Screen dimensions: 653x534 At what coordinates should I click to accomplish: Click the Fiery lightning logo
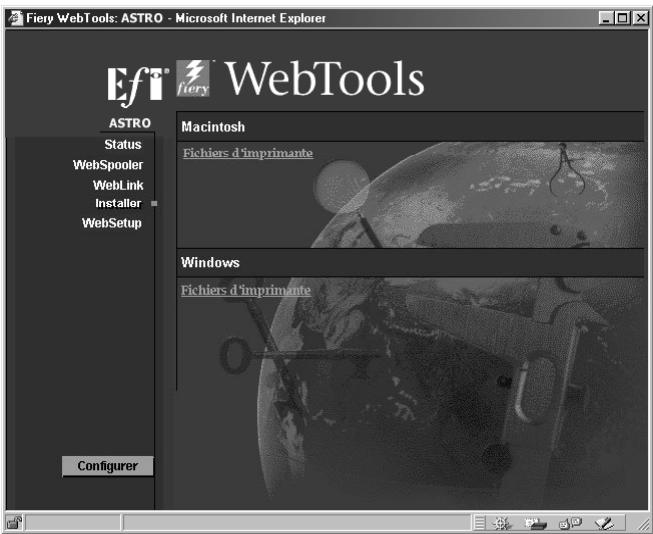coord(193,78)
